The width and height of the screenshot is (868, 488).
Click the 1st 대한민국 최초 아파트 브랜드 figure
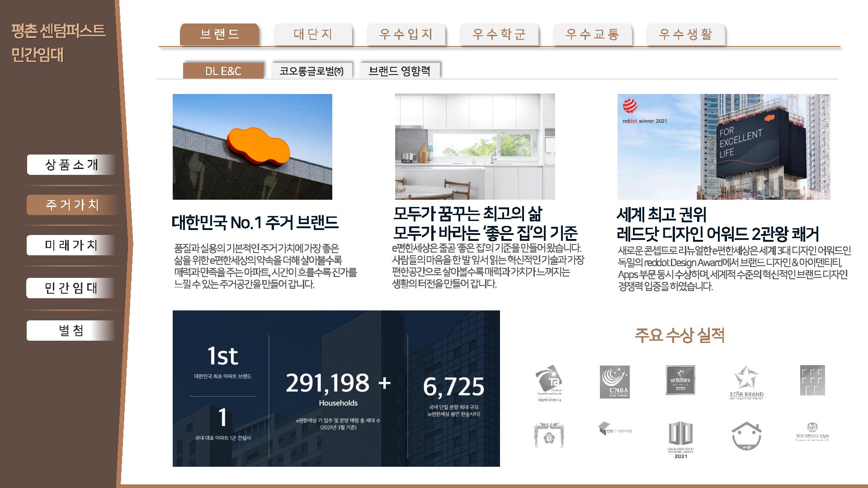tap(223, 362)
